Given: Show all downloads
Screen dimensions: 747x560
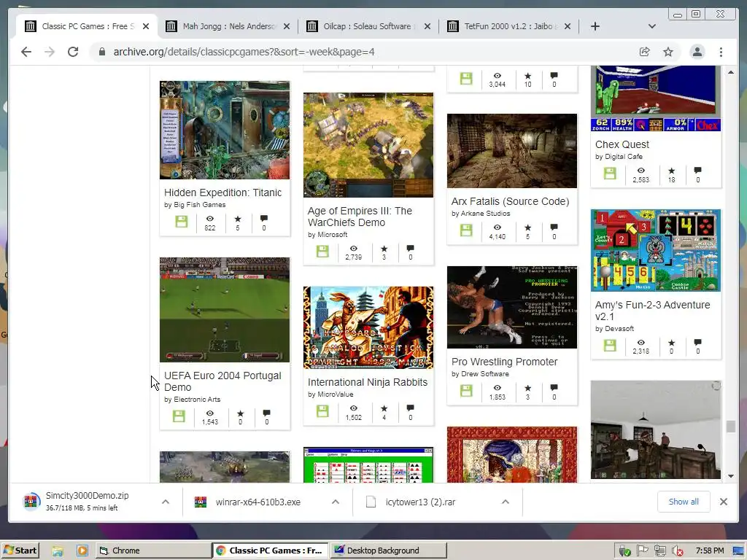Looking at the screenshot, I should pos(684,502).
